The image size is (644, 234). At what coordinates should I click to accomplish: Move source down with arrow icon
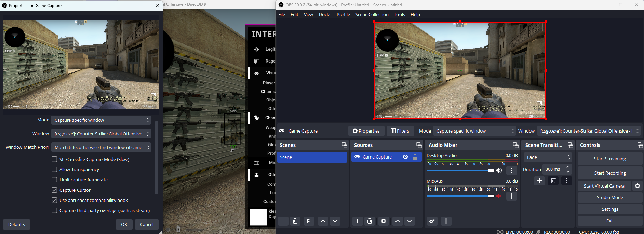(410, 221)
